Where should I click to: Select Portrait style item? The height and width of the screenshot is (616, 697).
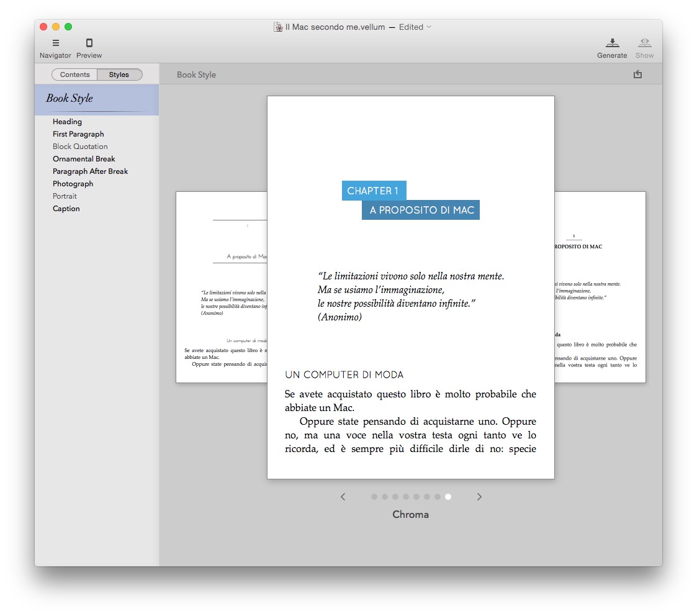(65, 196)
